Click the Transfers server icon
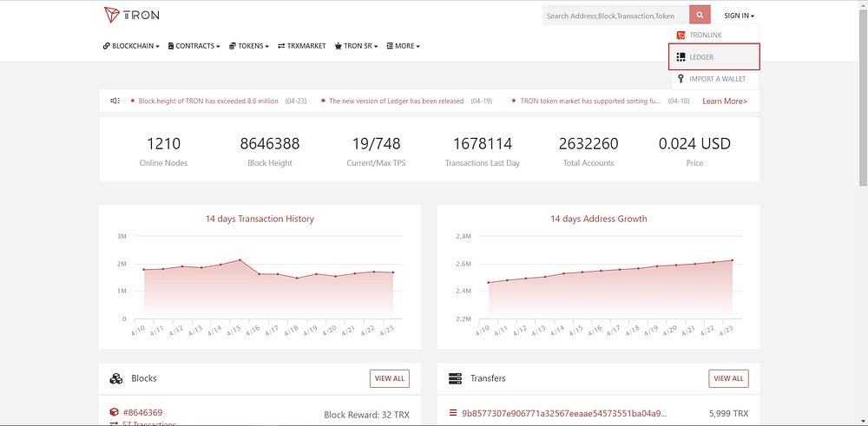Viewport: 868px width, 426px height. tap(455, 379)
